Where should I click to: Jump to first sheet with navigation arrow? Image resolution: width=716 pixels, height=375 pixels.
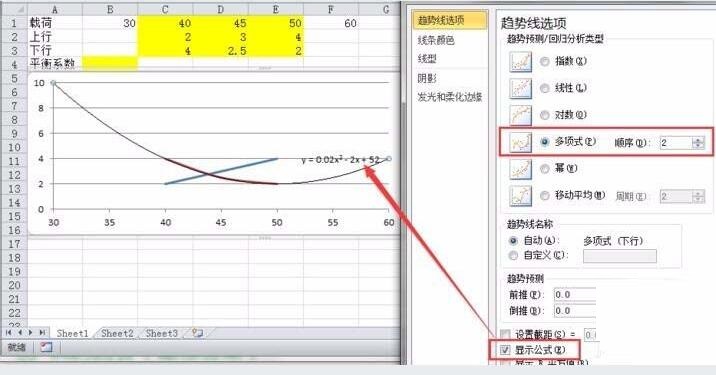pos(9,333)
